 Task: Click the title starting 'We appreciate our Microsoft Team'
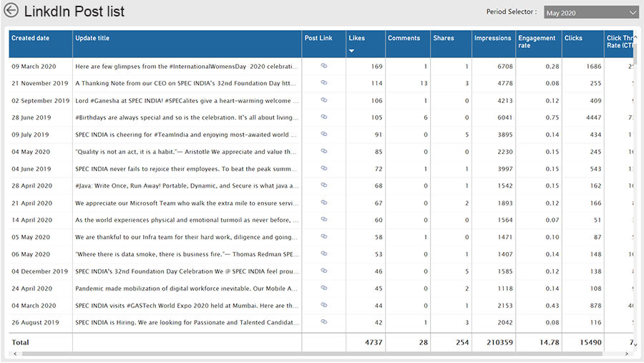pyautogui.click(x=187, y=203)
